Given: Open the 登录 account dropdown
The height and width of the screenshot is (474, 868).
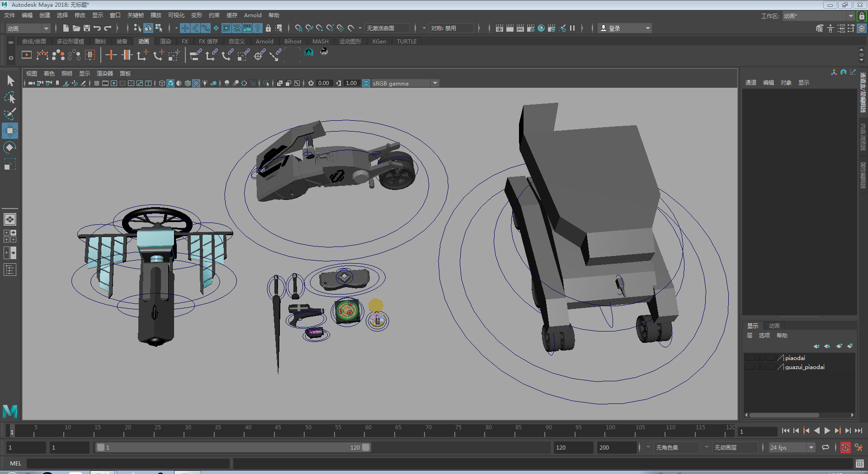Looking at the screenshot, I should [x=624, y=28].
